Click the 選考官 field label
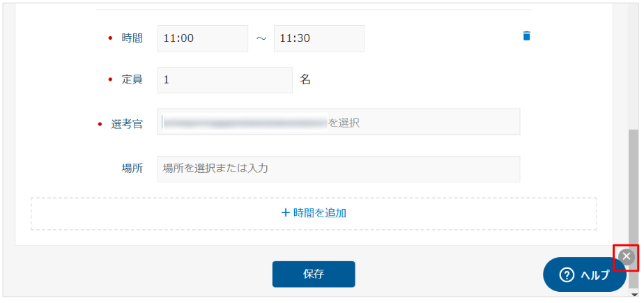The image size is (644, 303). [127, 124]
